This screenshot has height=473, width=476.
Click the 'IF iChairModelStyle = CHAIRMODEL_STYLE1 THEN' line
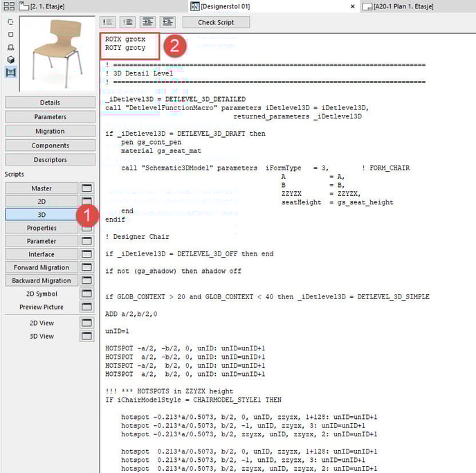tap(193, 400)
